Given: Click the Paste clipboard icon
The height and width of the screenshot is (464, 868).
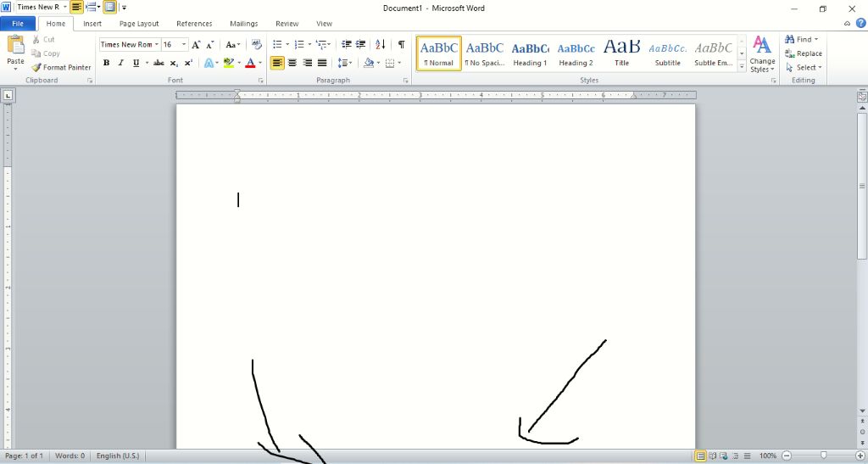Looking at the screenshot, I should [x=15, y=44].
